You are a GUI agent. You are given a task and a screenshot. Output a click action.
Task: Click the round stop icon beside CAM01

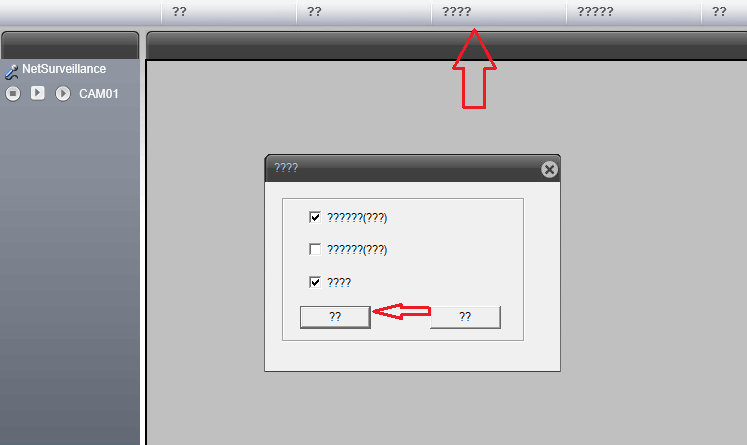pyautogui.click(x=13, y=93)
